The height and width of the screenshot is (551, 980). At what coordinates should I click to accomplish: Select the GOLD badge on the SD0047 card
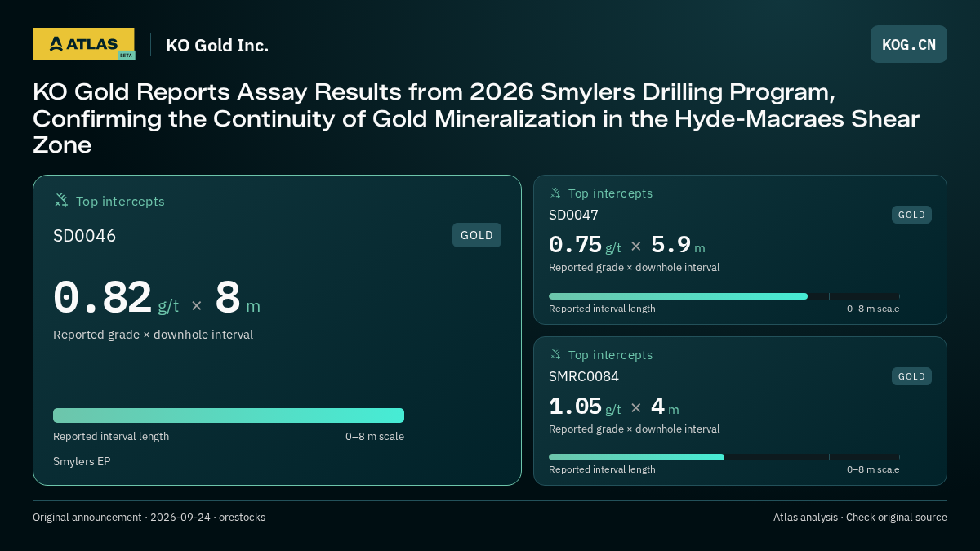point(911,215)
